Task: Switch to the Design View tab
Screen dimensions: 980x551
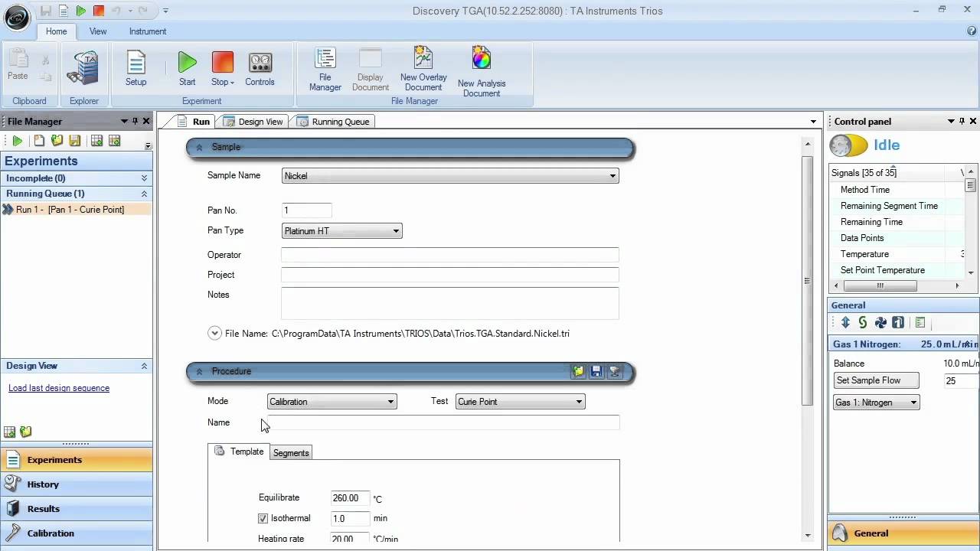Action: pyautogui.click(x=253, y=122)
